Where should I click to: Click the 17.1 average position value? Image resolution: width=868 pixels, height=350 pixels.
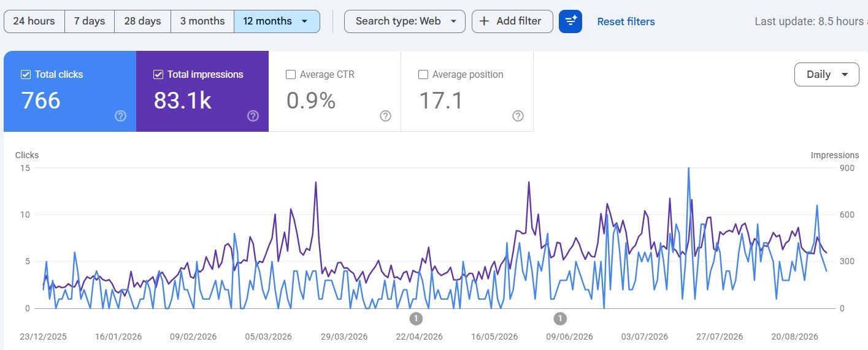coord(441,101)
